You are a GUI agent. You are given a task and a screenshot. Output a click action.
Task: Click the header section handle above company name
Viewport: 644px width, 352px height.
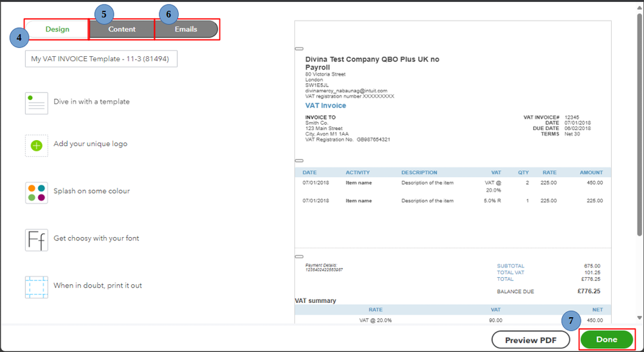tap(299, 49)
